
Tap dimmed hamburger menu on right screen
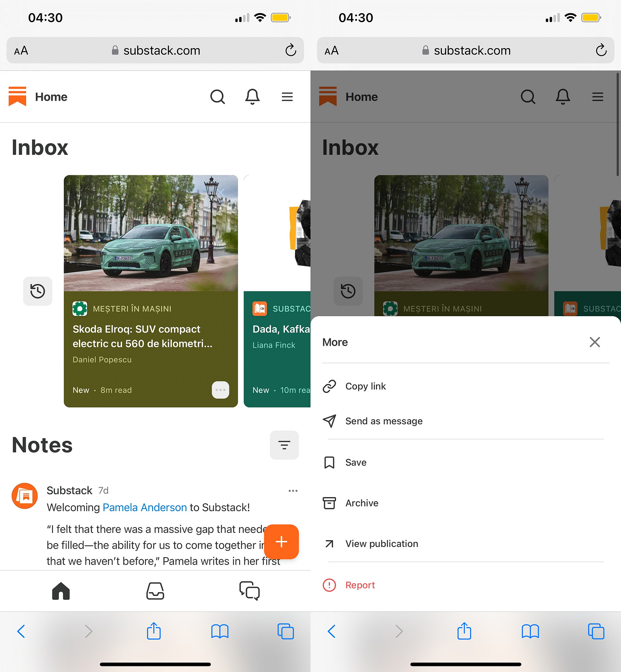[598, 97]
